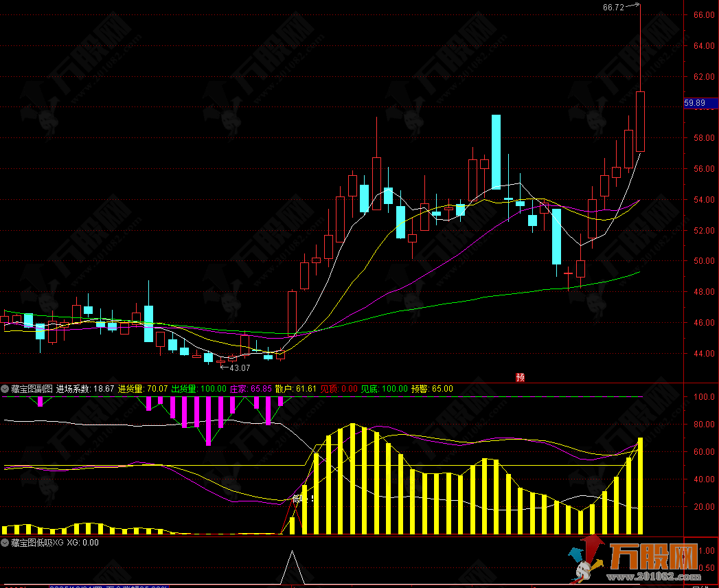Expand the 藏宝图低吸XG indicator arrow
The width and height of the screenshot is (719, 588).
tap(5, 543)
